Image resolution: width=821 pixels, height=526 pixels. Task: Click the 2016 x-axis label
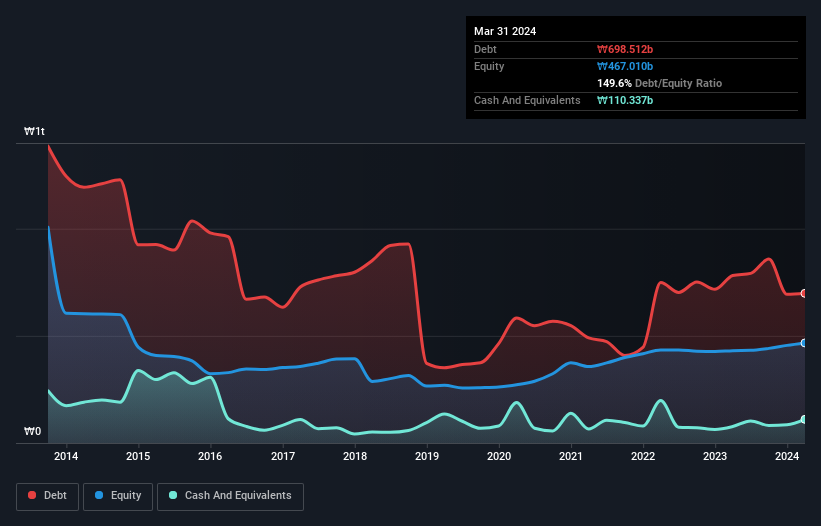click(210, 456)
